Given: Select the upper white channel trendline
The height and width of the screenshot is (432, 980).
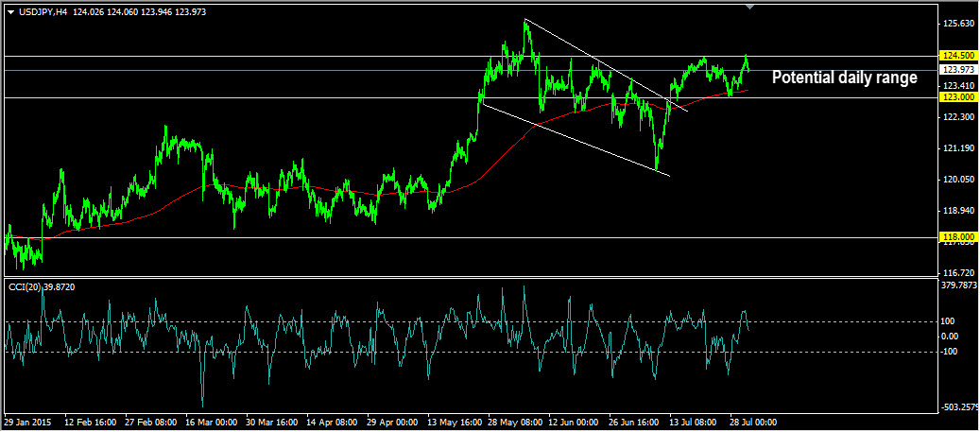Looking at the screenshot, I should coord(606,65).
